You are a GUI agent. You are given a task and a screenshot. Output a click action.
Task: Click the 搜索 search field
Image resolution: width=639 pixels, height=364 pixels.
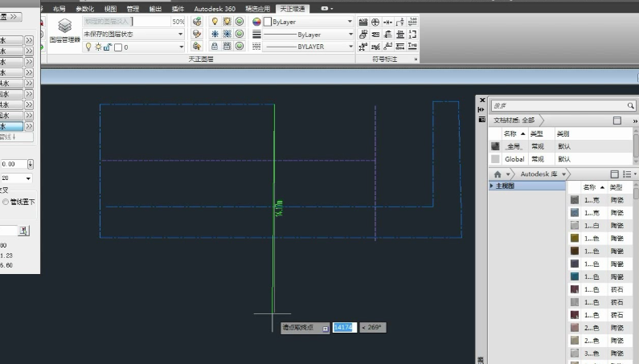(555, 105)
